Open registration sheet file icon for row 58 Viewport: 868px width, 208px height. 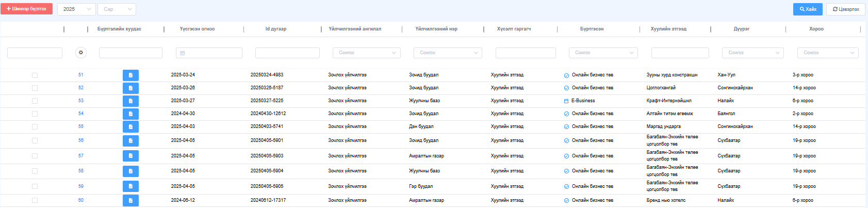pyautogui.click(x=130, y=171)
